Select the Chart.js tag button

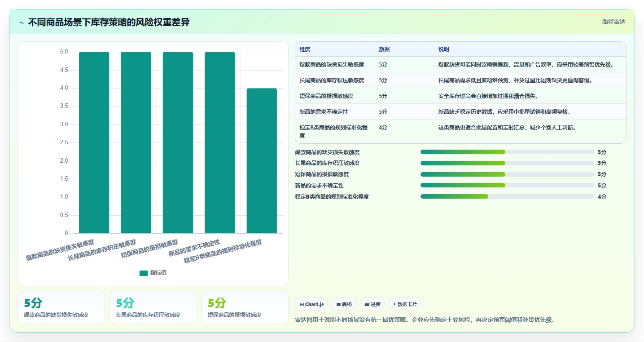tap(312, 304)
